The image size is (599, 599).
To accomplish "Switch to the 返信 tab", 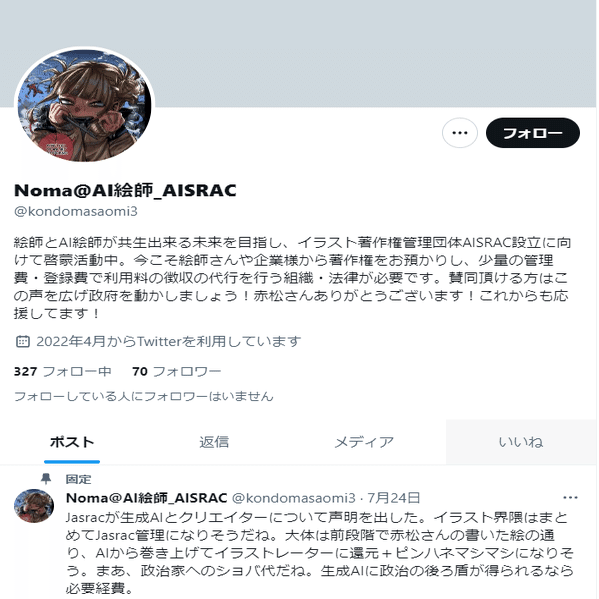I will click(x=214, y=442).
